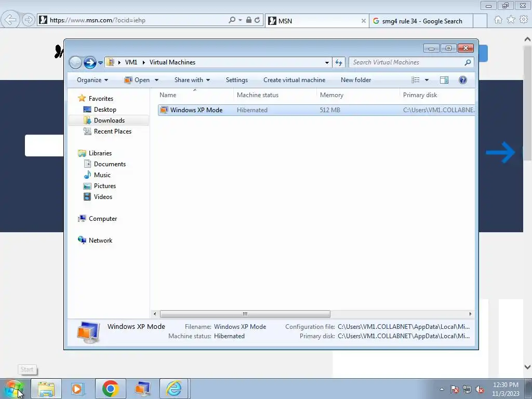The height and width of the screenshot is (399, 532).
Task: Open the Share with menu
Action: [x=192, y=80]
